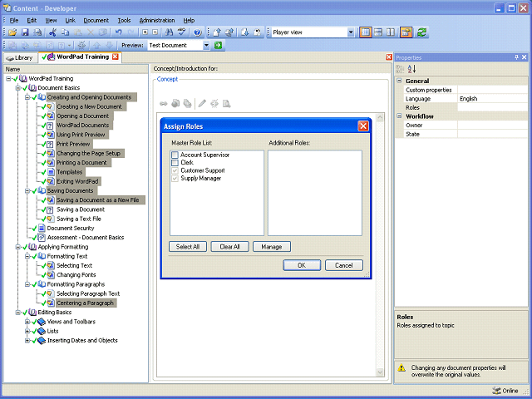Click the Cancel Check Out icon
532x399 pixels.
[x=258, y=32]
